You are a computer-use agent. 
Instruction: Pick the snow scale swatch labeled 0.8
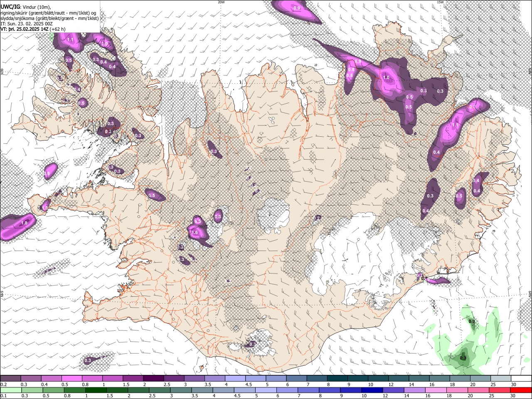tap(92, 379)
